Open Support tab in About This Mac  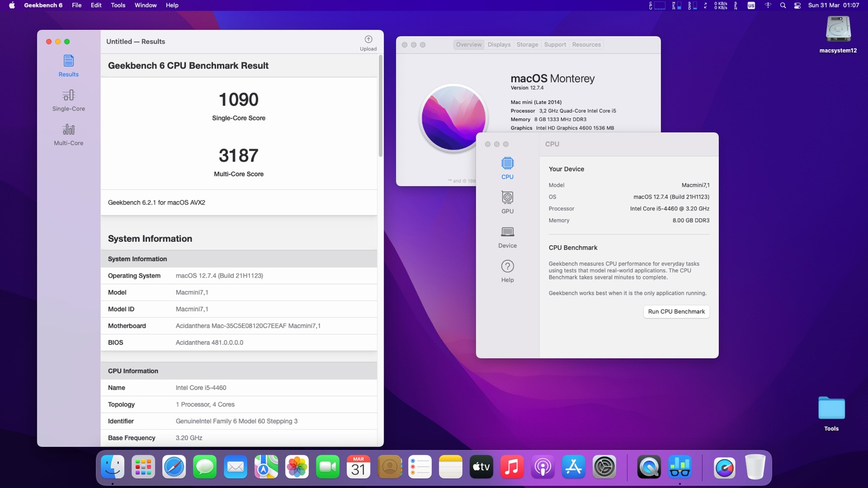tap(555, 44)
